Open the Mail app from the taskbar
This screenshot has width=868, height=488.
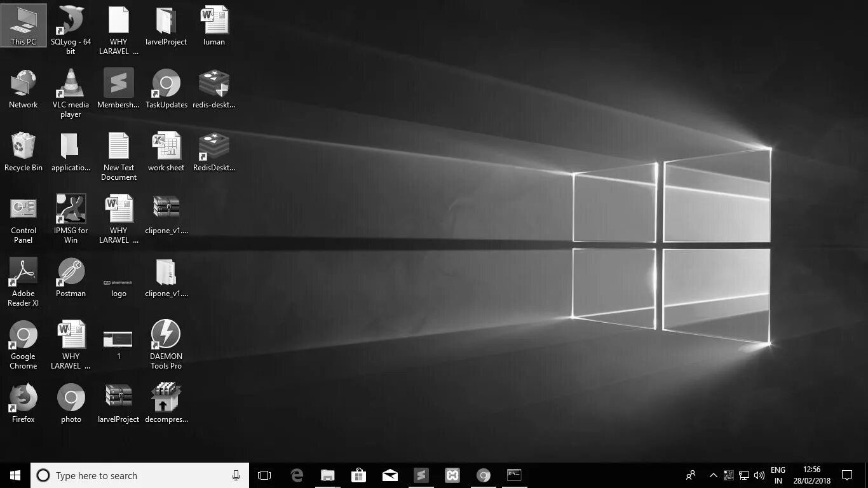click(x=390, y=475)
